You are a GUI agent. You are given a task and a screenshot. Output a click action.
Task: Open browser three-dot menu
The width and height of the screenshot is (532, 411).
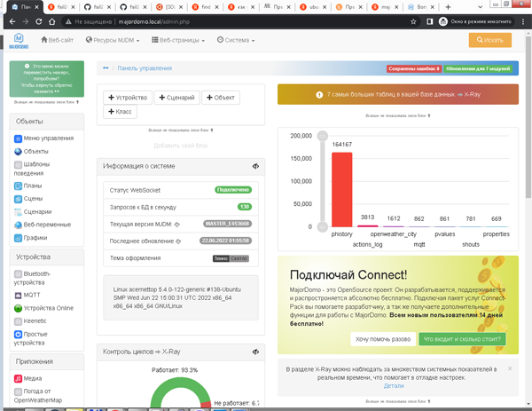point(522,21)
